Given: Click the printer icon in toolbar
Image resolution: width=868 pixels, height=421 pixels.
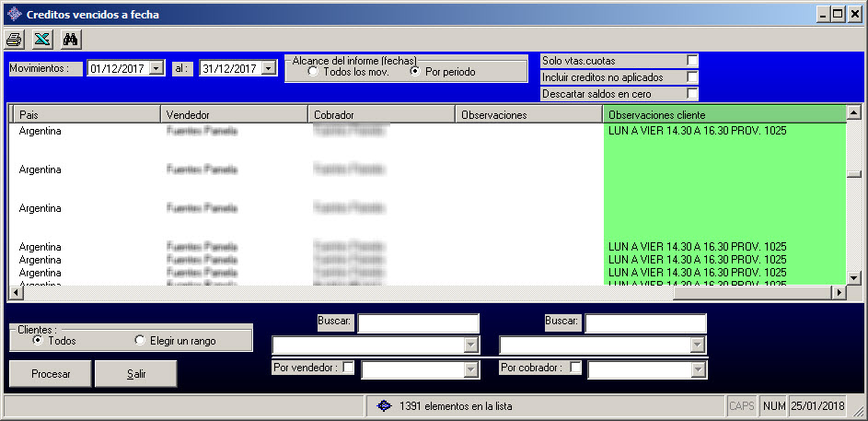Looking at the screenshot, I should point(14,39).
